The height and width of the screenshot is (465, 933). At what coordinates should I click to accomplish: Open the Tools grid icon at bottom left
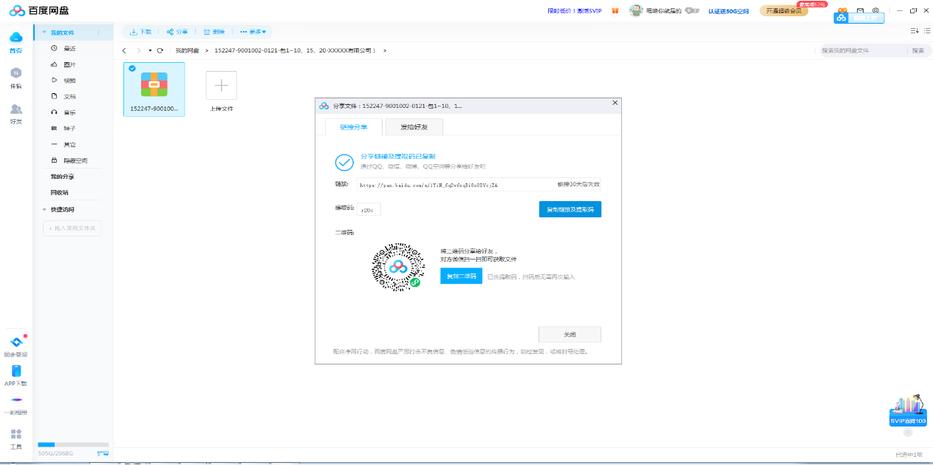pyautogui.click(x=16, y=434)
